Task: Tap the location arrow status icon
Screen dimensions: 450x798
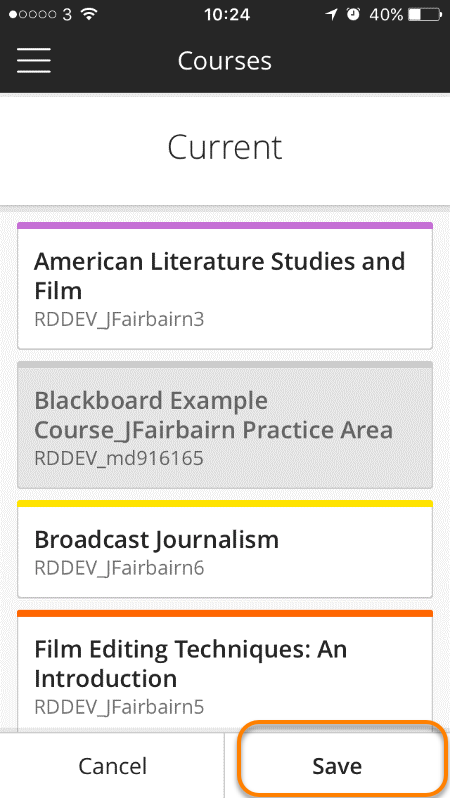Action: click(331, 14)
